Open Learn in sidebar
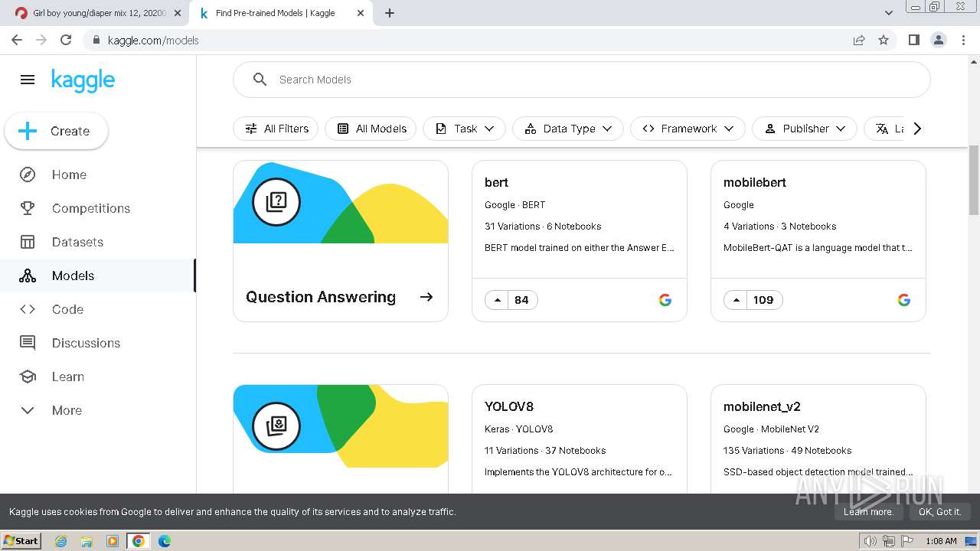The height and width of the screenshot is (551, 980). pos(98,377)
